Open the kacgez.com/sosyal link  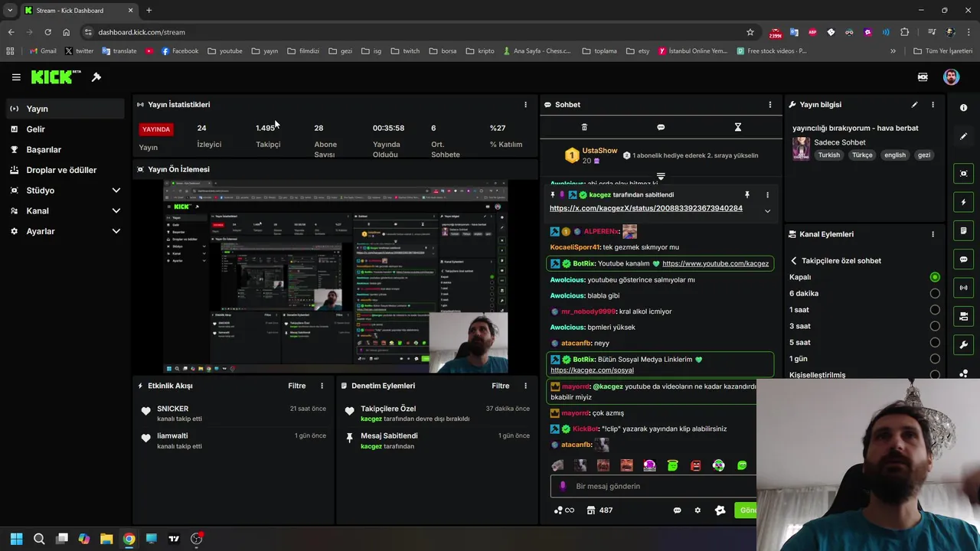(x=592, y=370)
